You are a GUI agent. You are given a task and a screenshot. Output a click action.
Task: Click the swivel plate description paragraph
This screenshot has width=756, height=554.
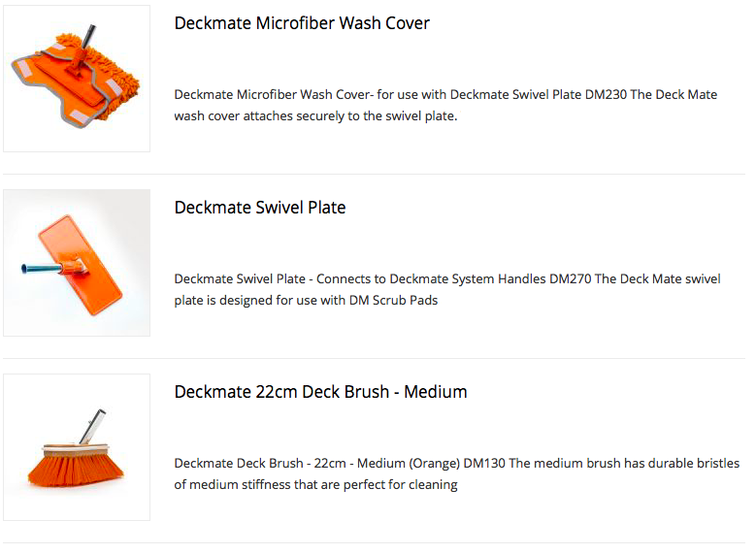(447, 289)
